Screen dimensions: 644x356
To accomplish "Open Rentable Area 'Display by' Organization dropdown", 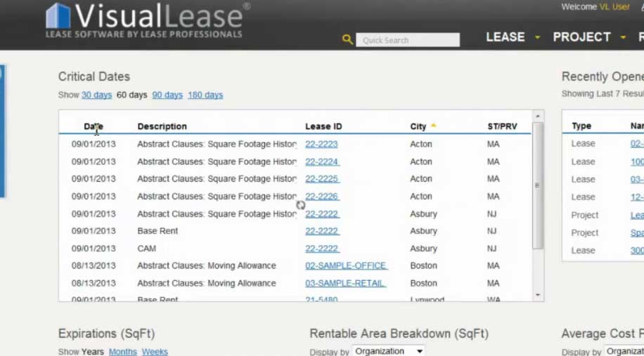I will point(389,351).
